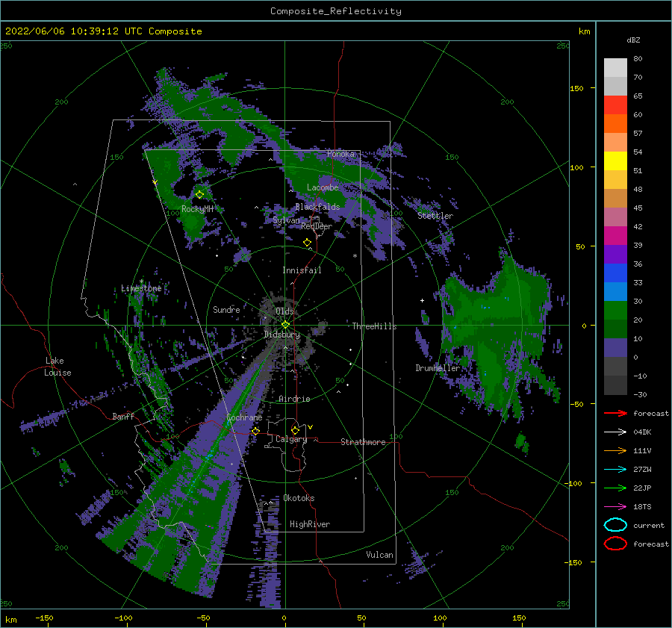Viewport: 672px width, 628px height.
Task: Click the dBZ scale heading
Action: (633, 40)
